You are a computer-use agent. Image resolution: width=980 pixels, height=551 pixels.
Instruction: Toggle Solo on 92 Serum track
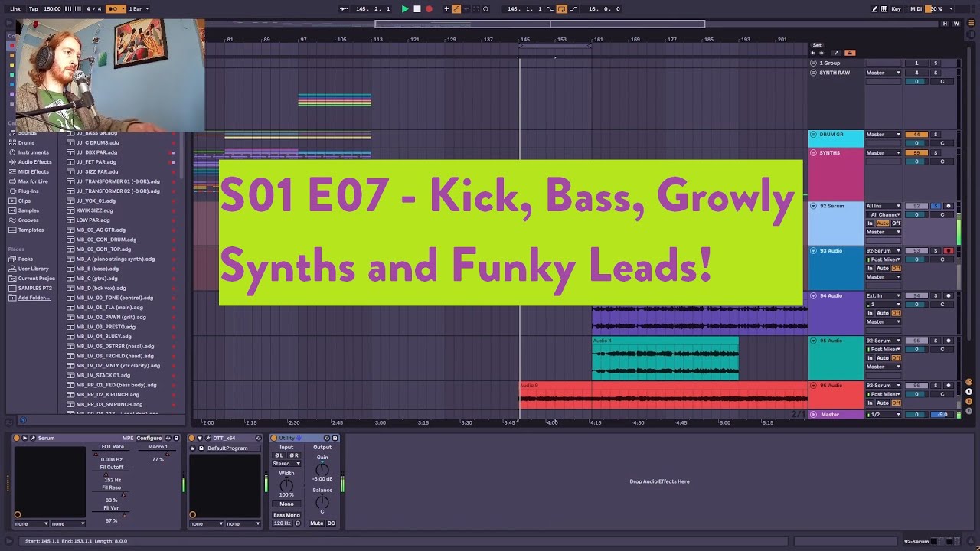(x=935, y=206)
